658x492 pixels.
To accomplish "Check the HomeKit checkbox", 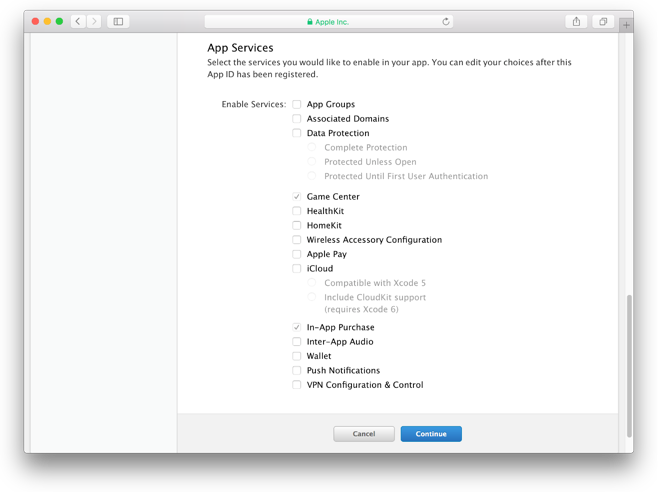I will tap(297, 225).
